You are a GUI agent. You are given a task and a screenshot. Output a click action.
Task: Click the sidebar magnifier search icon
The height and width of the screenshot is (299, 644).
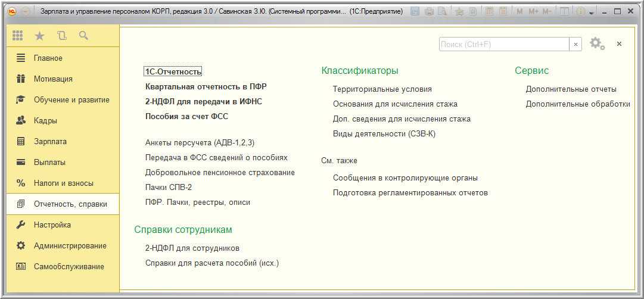pos(83,36)
